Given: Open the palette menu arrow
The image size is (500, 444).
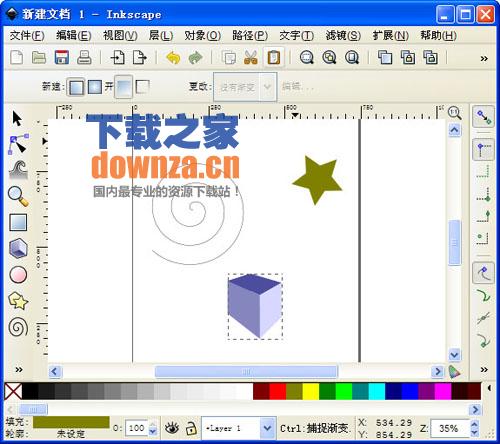Looking at the screenshot, I should point(489,388).
